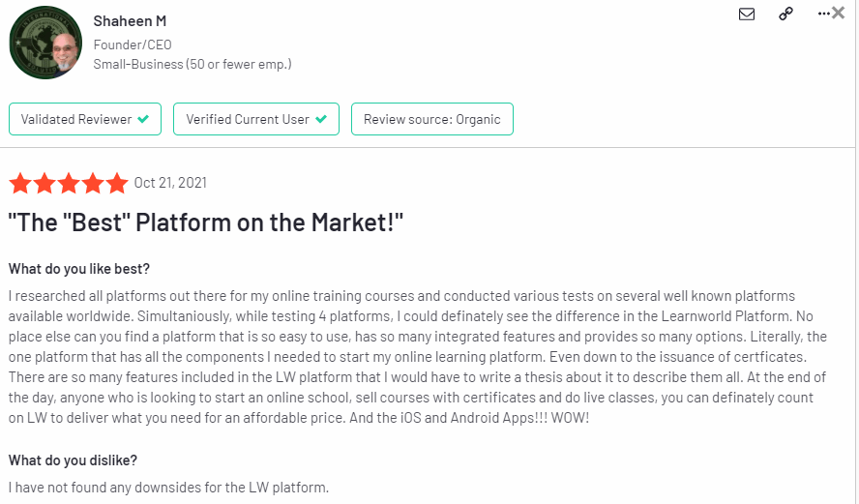
Task: Close the review with the X icon
Action: 838,13
